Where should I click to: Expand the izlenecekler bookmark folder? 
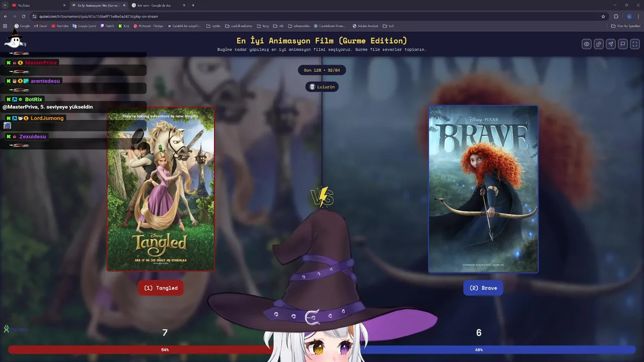299,26
